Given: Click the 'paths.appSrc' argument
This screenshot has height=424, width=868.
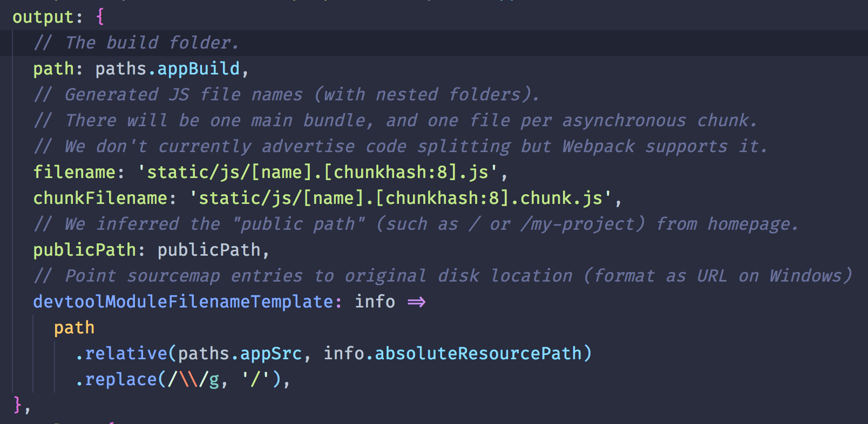Looking at the screenshot, I should point(240,354).
